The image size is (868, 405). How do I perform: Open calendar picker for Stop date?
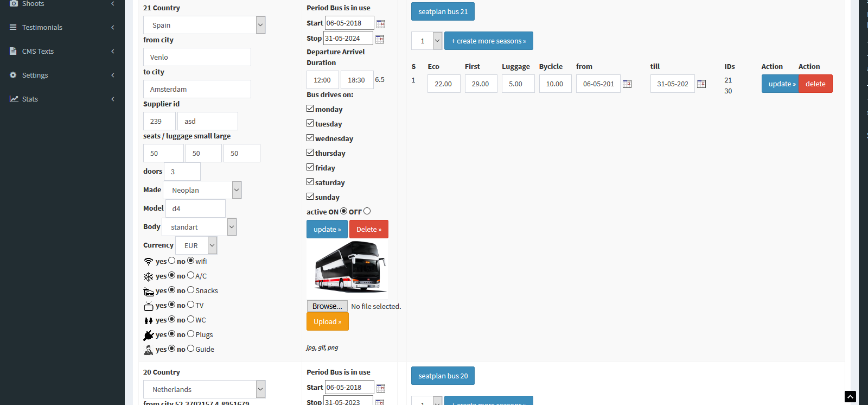tap(380, 39)
